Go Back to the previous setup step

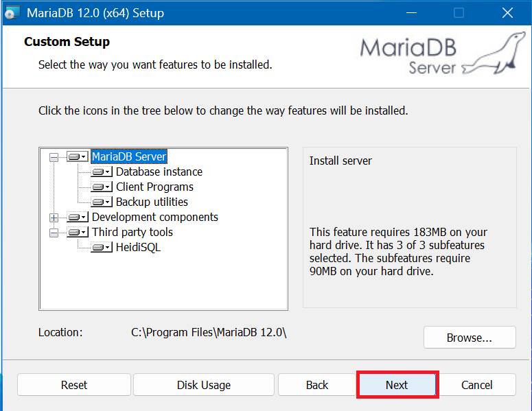316,385
